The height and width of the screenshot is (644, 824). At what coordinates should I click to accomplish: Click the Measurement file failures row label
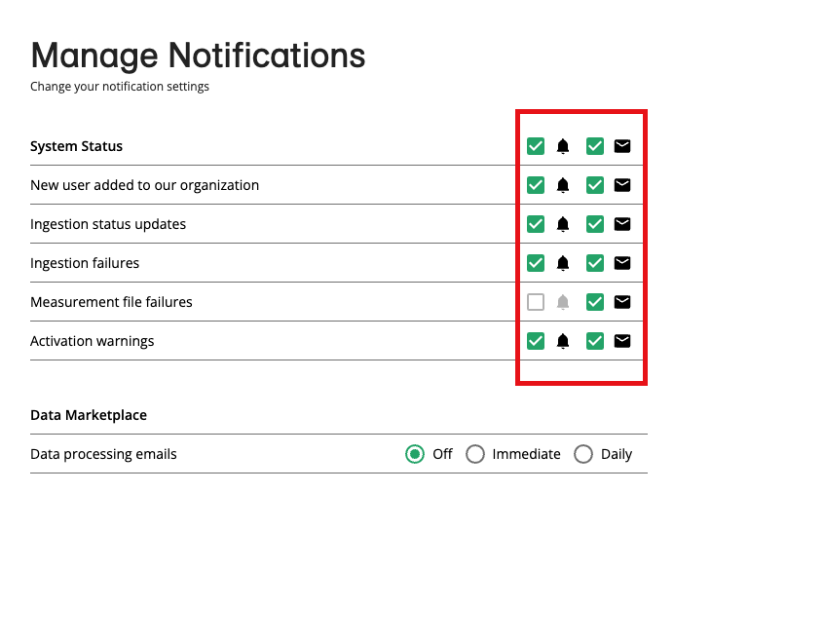[x=111, y=302]
